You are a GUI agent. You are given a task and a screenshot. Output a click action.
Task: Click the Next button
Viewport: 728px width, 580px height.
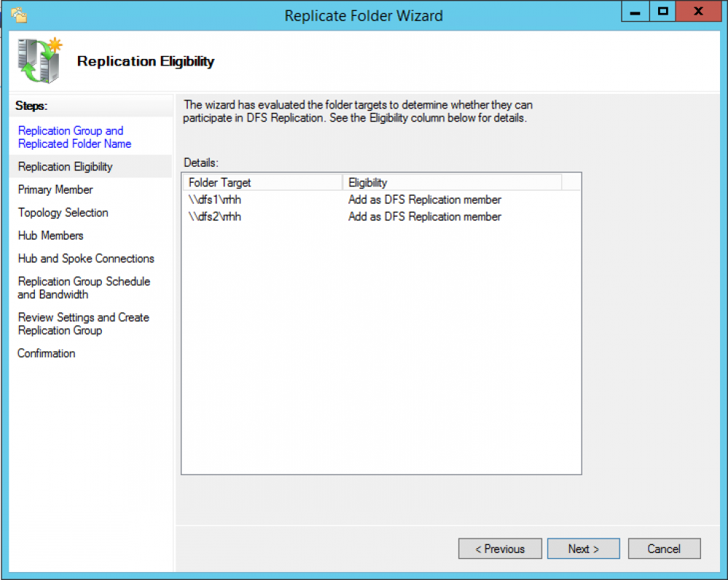[x=583, y=548]
